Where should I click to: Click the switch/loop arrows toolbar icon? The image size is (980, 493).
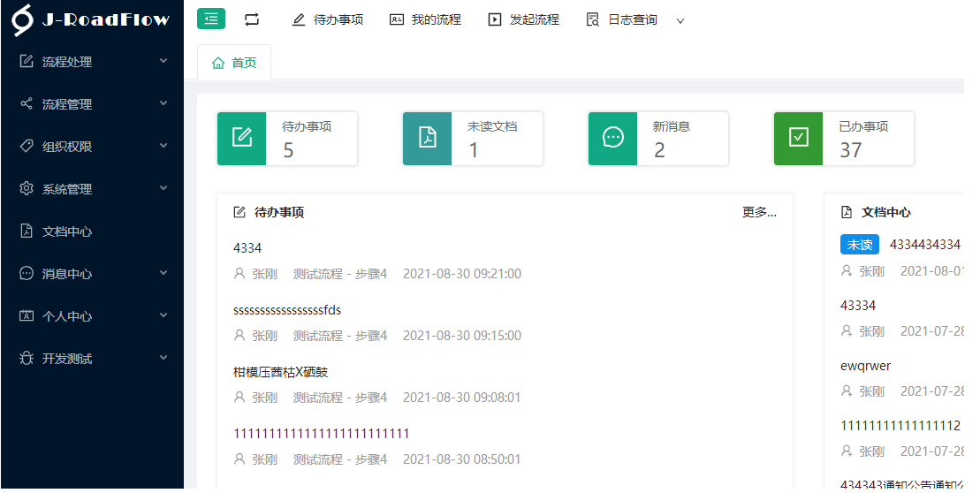(252, 19)
